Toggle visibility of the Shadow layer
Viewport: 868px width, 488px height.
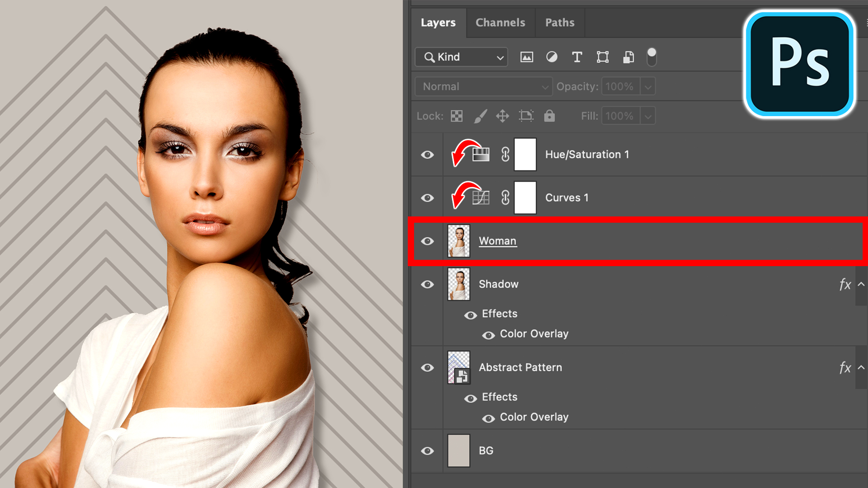coord(427,284)
